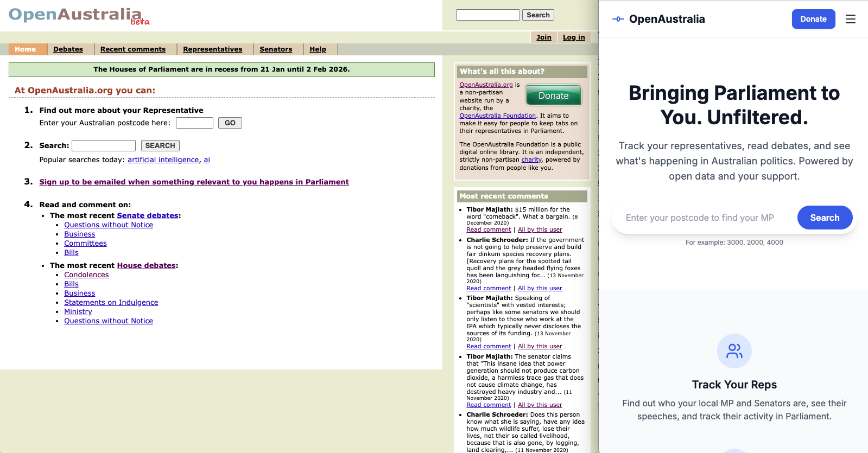Click the OpenAustralia beta logo
The image size is (868, 453).
coord(79,15)
